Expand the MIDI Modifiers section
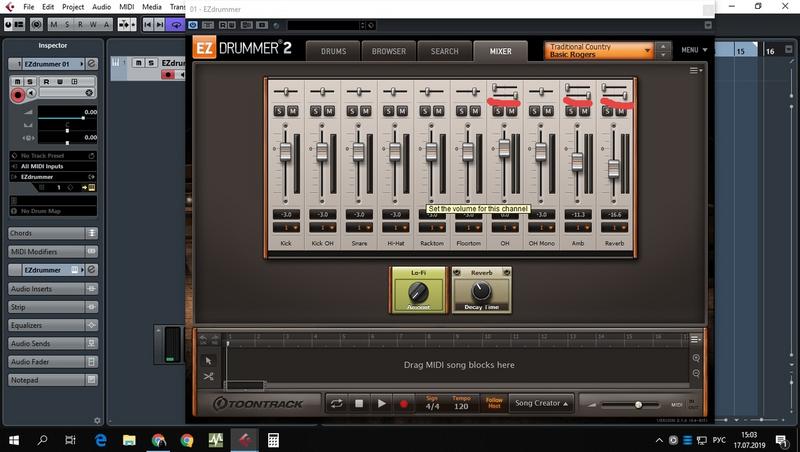Screen dimensions: 800x452 (53, 252)
